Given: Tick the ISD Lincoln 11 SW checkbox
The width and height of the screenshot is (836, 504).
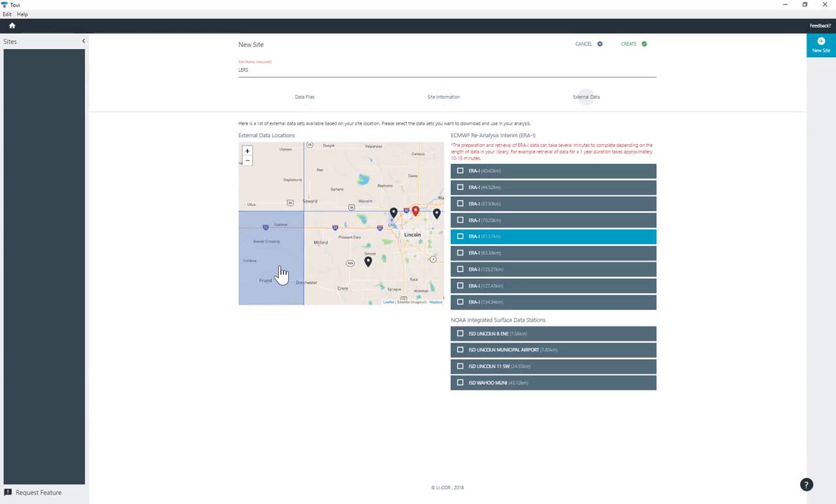Looking at the screenshot, I should coord(460,366).
